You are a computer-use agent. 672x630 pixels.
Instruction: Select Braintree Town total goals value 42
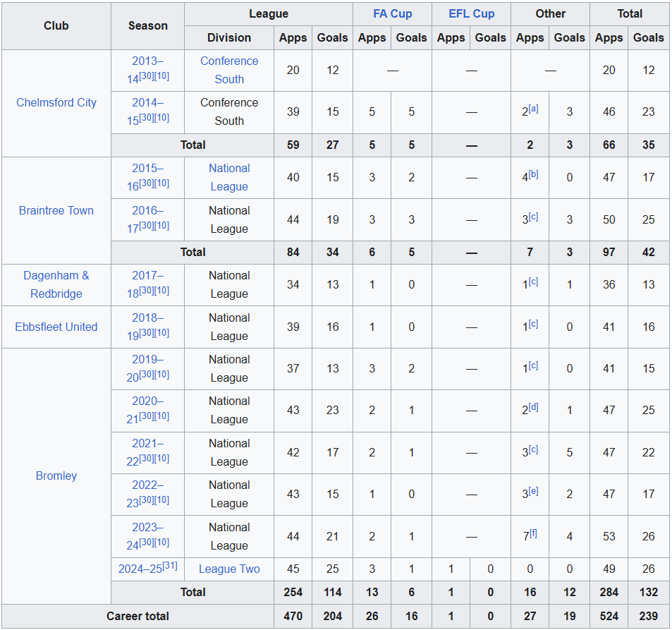(649, 252)
